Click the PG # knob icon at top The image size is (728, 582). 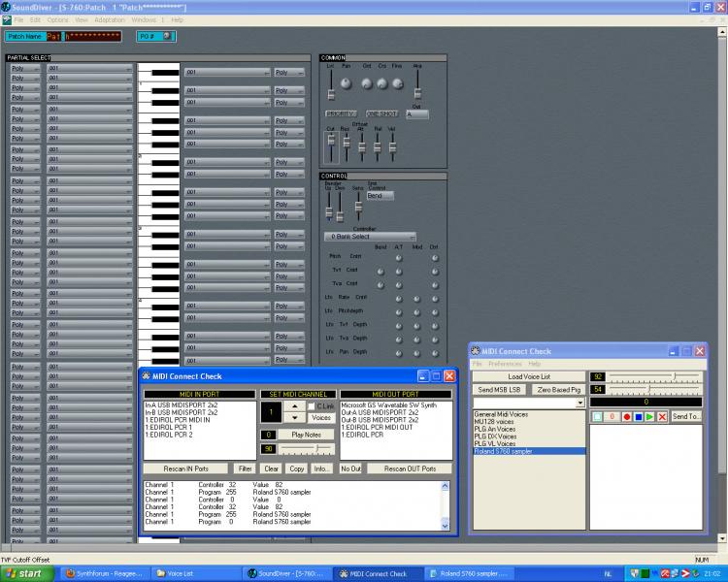click(x=167, y=36)
